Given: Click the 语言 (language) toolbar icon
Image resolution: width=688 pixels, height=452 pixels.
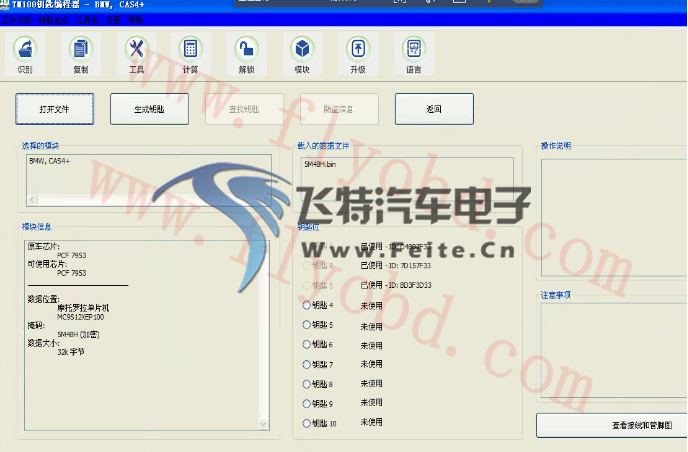Looking at the screenshot, I should [x=414, y=54].
